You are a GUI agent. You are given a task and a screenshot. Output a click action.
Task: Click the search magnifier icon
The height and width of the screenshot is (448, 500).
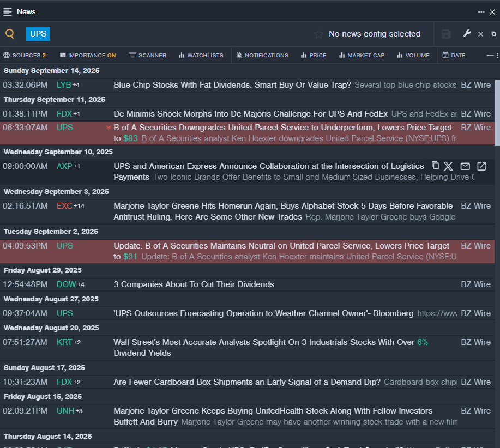(x=10, y=34)
